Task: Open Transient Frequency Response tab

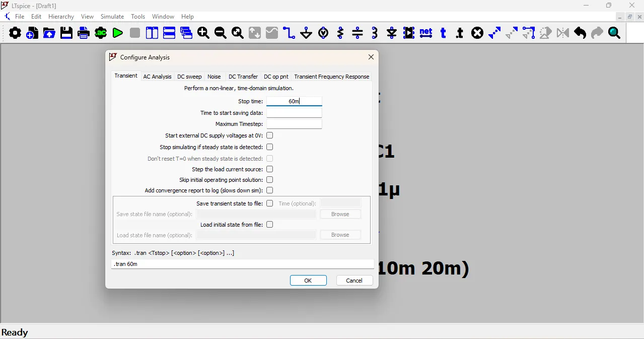Action: point(332,77)
